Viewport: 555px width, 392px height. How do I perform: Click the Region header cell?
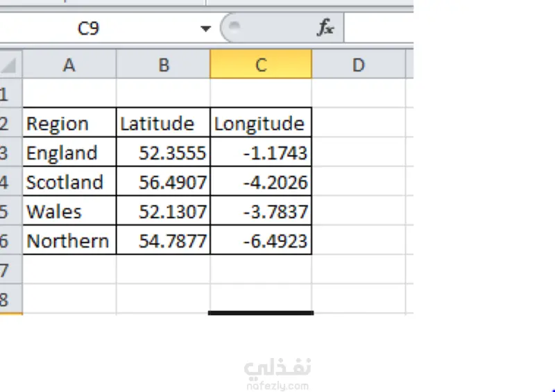(69, 123)
